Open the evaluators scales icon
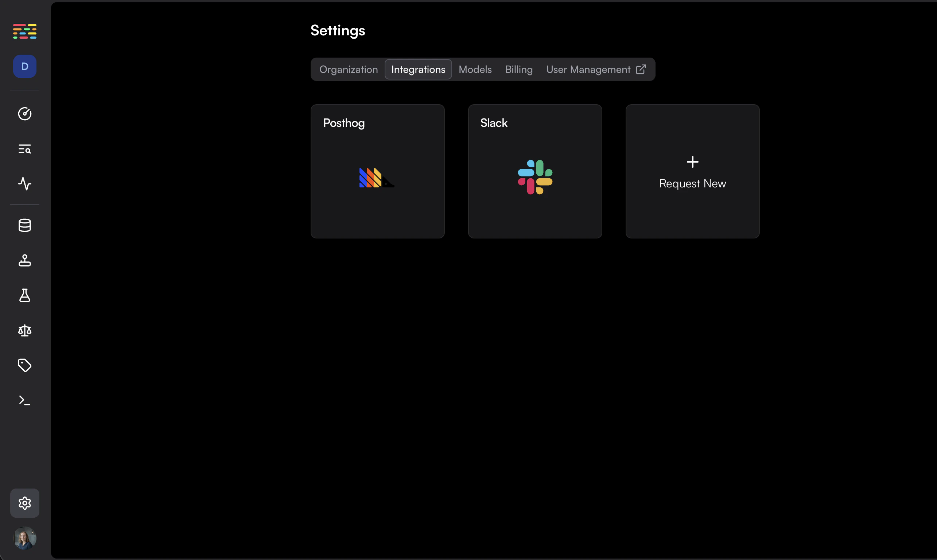This screenshot has height=560, width=937. tap(24, 331)
